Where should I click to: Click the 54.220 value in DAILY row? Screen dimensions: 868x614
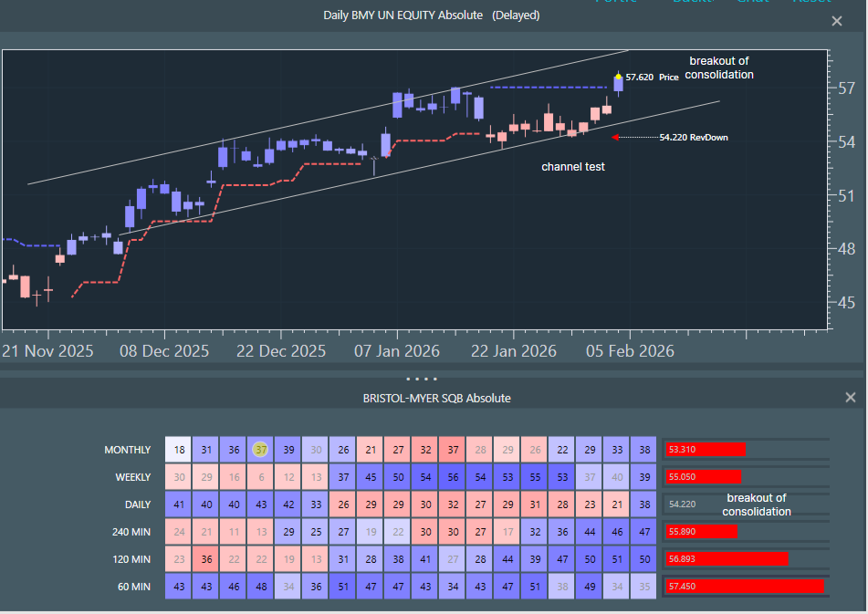(683, 505)
